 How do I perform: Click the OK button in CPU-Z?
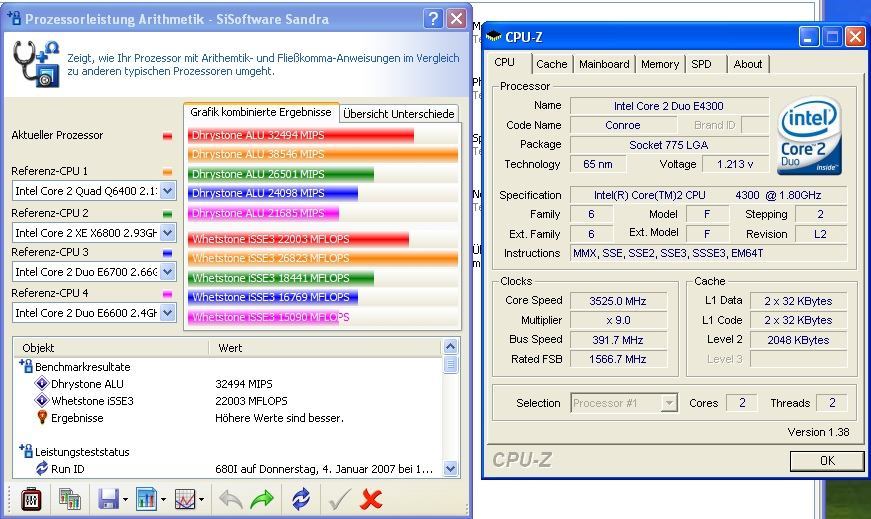pyautogui.click(x=827, y=461)
